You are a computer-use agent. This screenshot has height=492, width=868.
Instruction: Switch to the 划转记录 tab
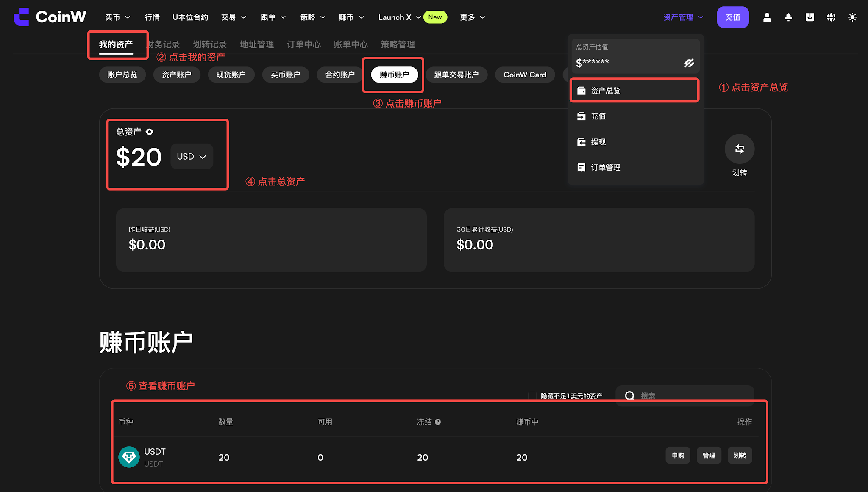(x=210, y=44)
